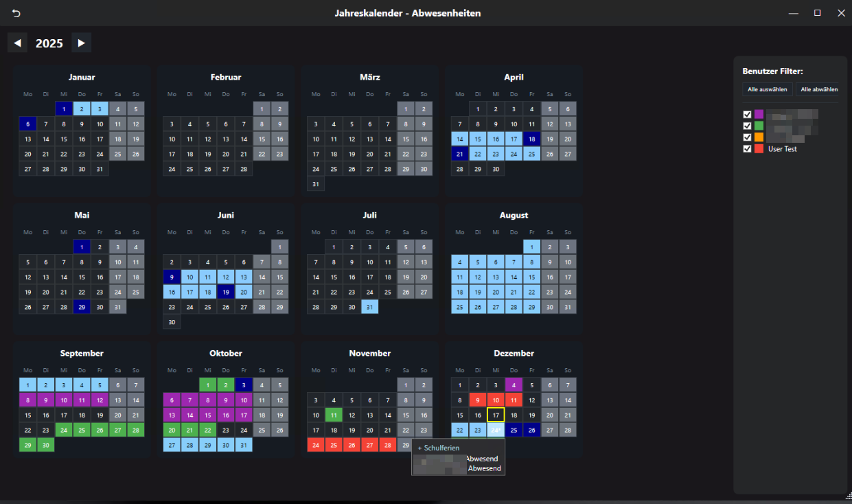The image size is (852, 504).
Task: Toggle the checkbox beside the orange user
Action: point(747,137)
